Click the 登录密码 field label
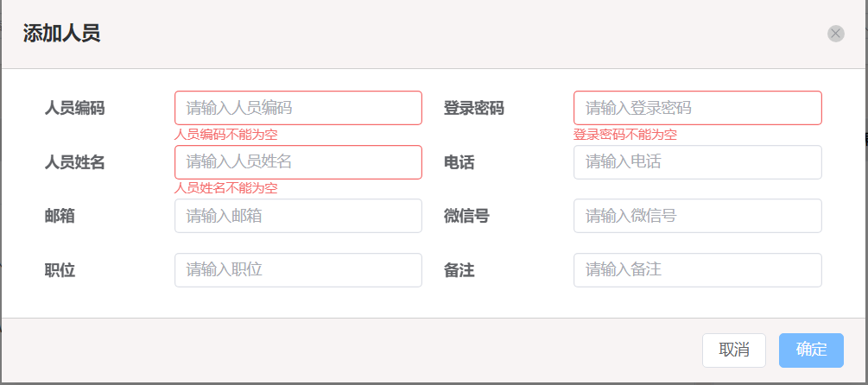868x385 pixels. [x=474, y=109]
